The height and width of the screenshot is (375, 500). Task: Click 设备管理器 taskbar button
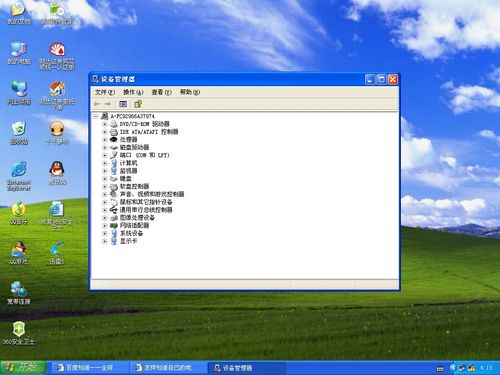coord(247,368)
